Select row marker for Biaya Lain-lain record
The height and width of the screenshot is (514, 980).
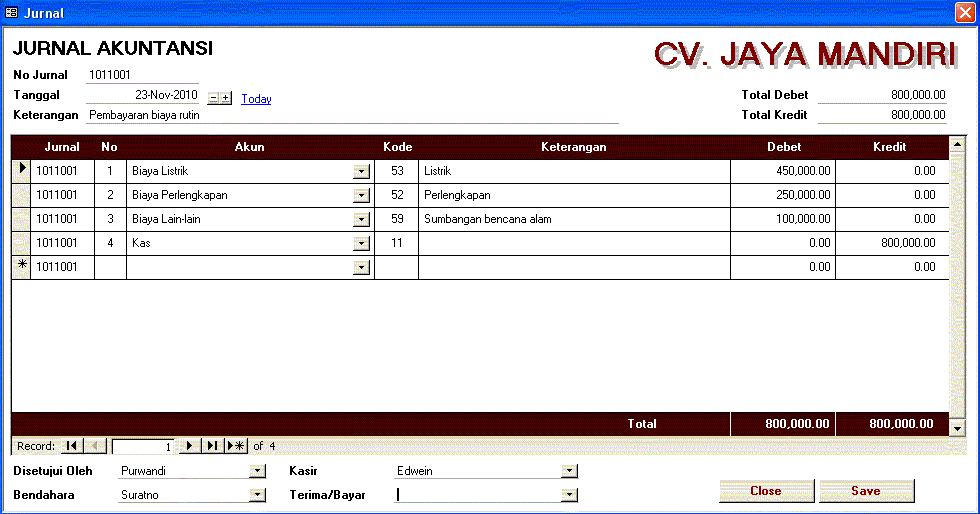click(21, 219)
